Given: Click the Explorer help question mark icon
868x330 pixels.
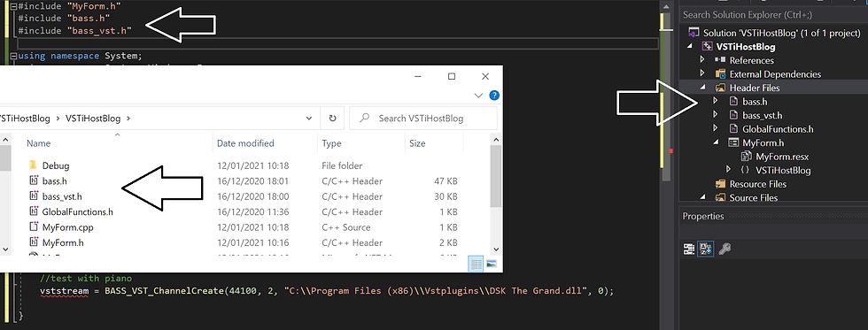Looking at the screenshot, I should click(494, 96).
